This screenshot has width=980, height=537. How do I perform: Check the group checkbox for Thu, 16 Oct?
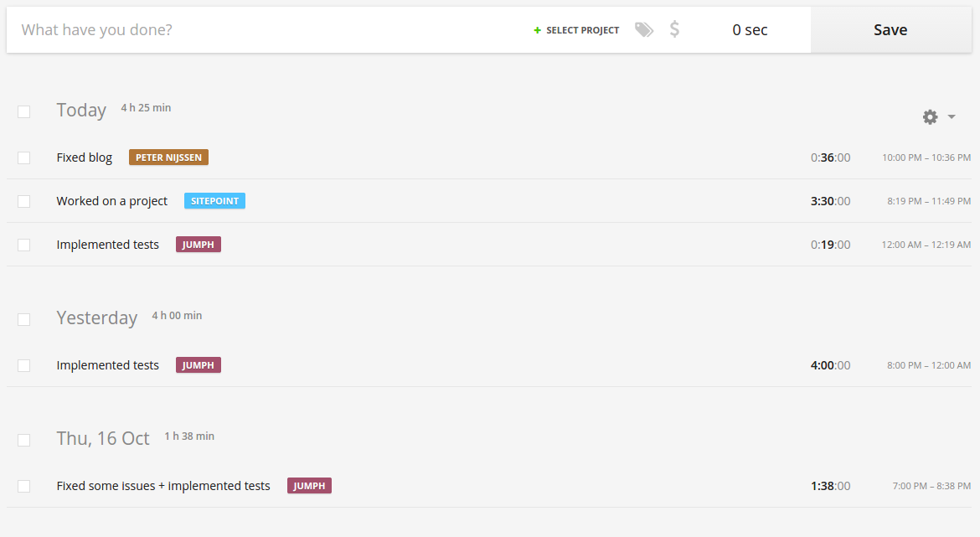(x=24, y=440)
